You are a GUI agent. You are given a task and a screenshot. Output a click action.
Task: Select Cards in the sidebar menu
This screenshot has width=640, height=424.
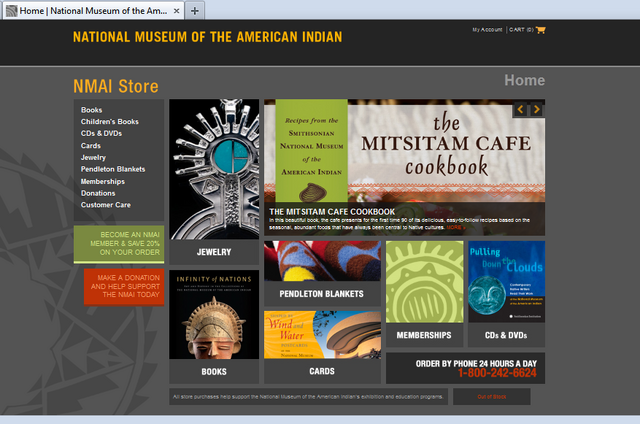[x=91, y=146]
